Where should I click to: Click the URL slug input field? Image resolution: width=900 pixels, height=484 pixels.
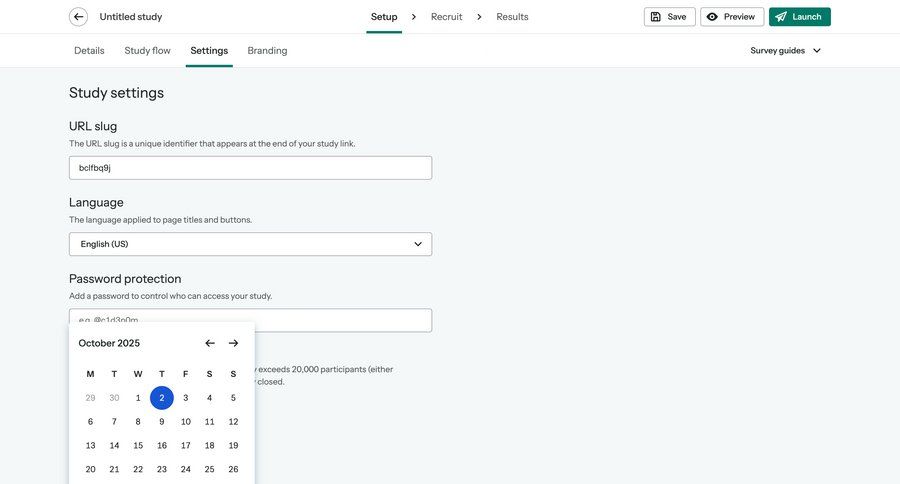[250, 168]
